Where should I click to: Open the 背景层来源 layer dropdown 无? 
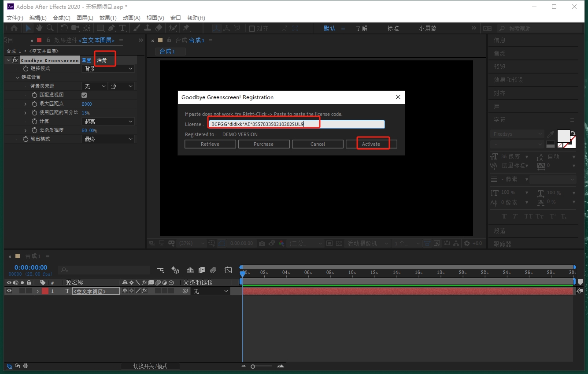pyautogui.click(x=94, y=86)
